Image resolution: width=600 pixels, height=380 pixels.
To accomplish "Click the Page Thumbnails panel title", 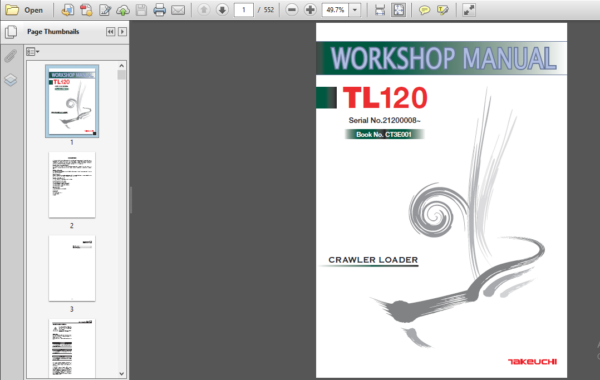I will (53, 32).
